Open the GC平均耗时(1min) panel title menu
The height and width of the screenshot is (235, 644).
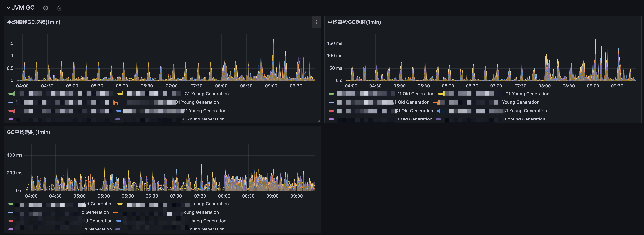28,132
